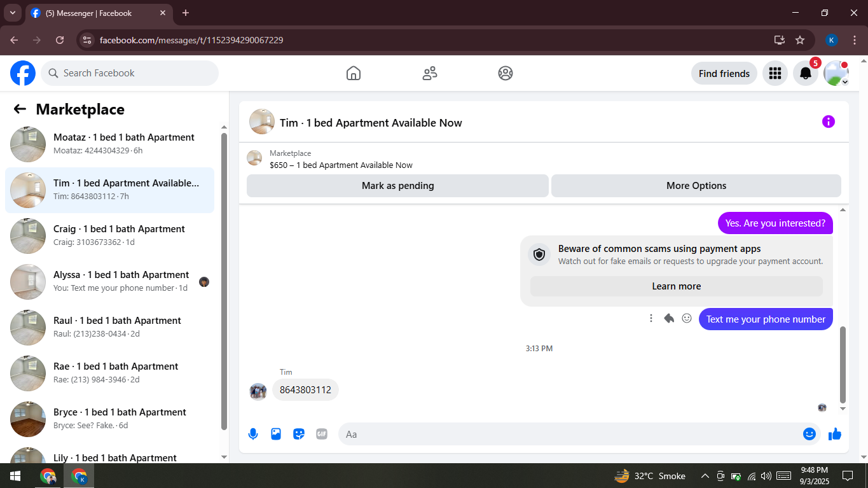
Task: Click the 'Yes. Are you interested?' message bubble
Action: [775, 223]
